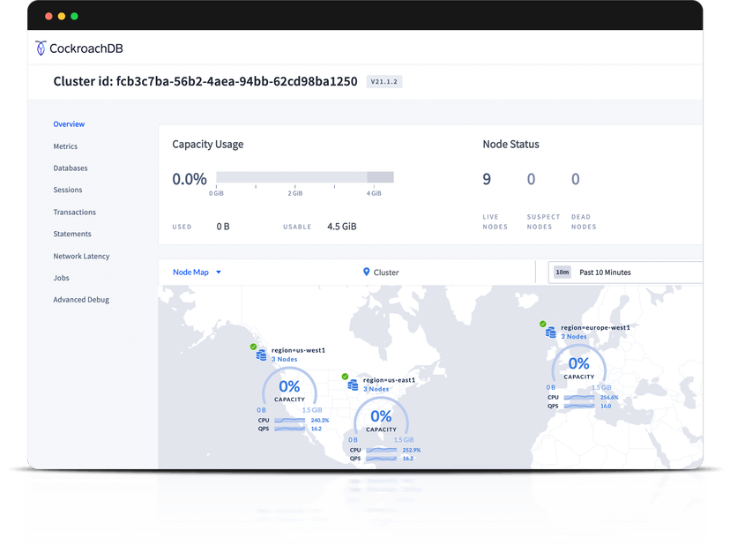This screenshot has height=560, width=730.
Task: Switch to the Metrics section
Action: tap(67, 146)
